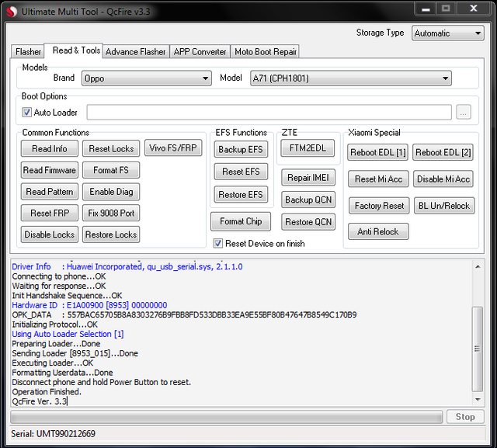Switch to the Flasher tab
497x448 pixels.
click(x=28, y=52)
